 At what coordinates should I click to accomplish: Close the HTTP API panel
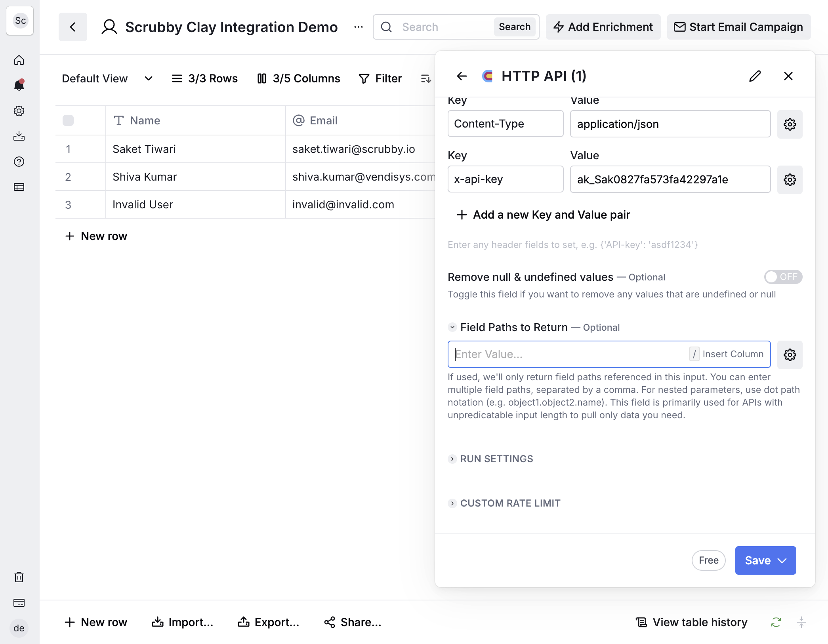pyautogui.click(x=788, y=76)
